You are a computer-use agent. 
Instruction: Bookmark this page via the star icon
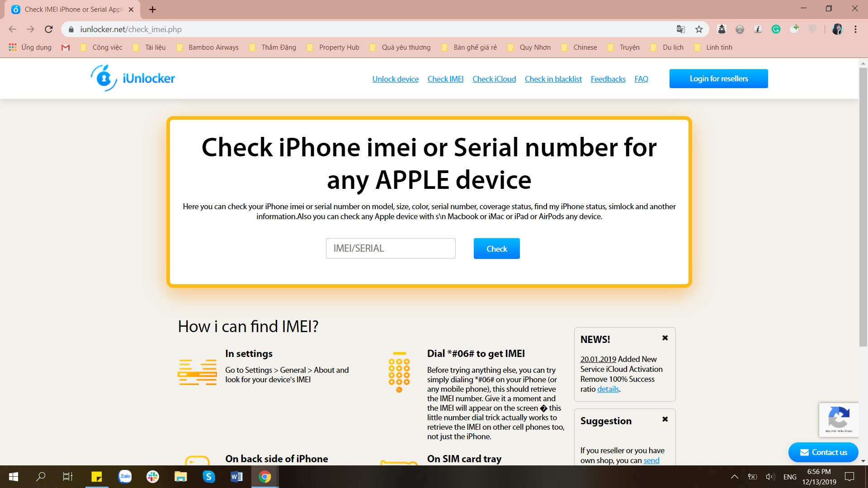pos(699,29)
